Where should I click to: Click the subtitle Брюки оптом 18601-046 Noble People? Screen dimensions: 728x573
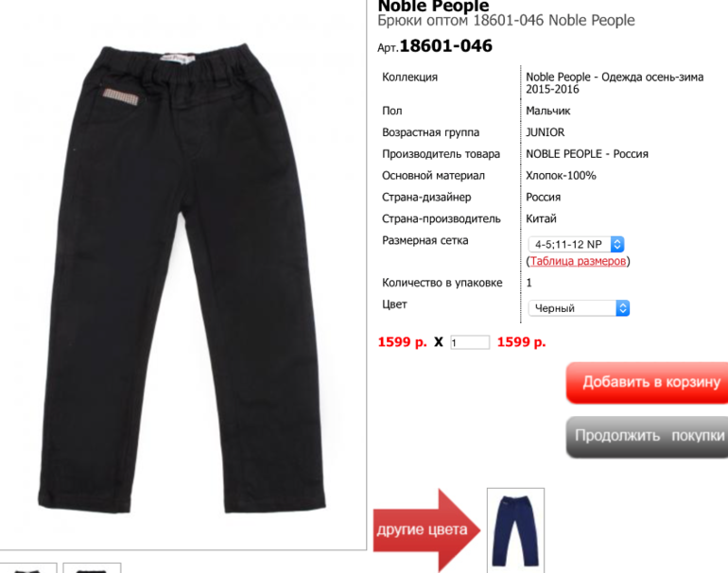point(506,21)
